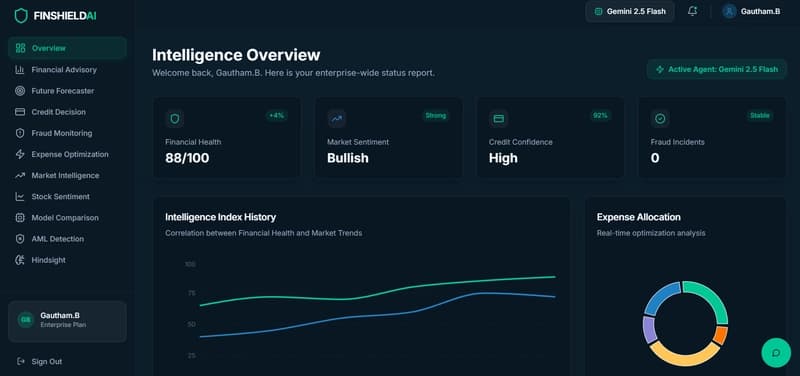Viewport: 800px width, 376px height.
Task: Click Active Agent: Gemini 2.5 Flash badge
Action: coord(717,69)
